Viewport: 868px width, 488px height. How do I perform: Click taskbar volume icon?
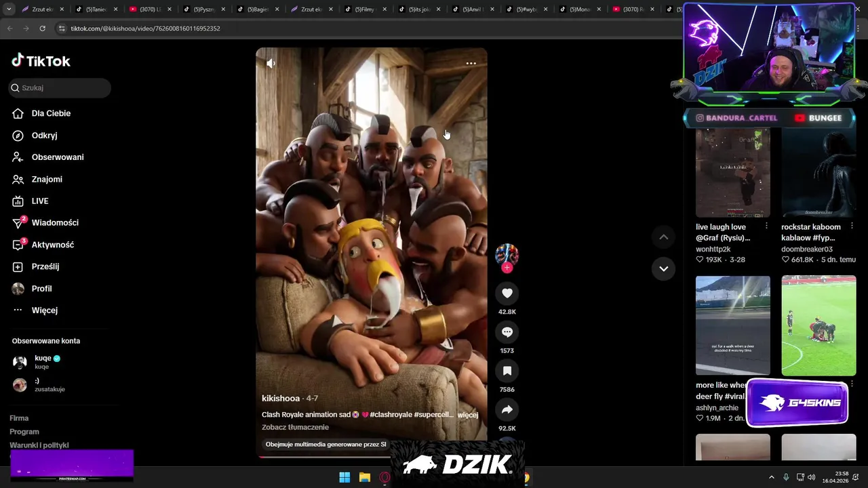click(x=812, y=477)
